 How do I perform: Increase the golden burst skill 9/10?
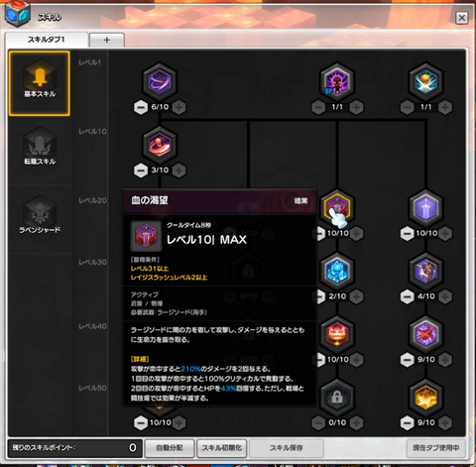pyautogui.click(x=445, y=423)
